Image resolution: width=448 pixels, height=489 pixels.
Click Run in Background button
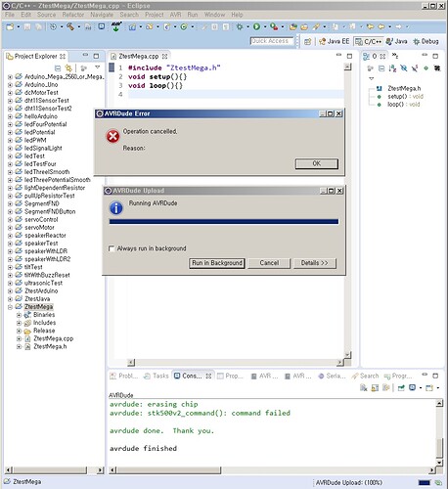pos(217,263)
